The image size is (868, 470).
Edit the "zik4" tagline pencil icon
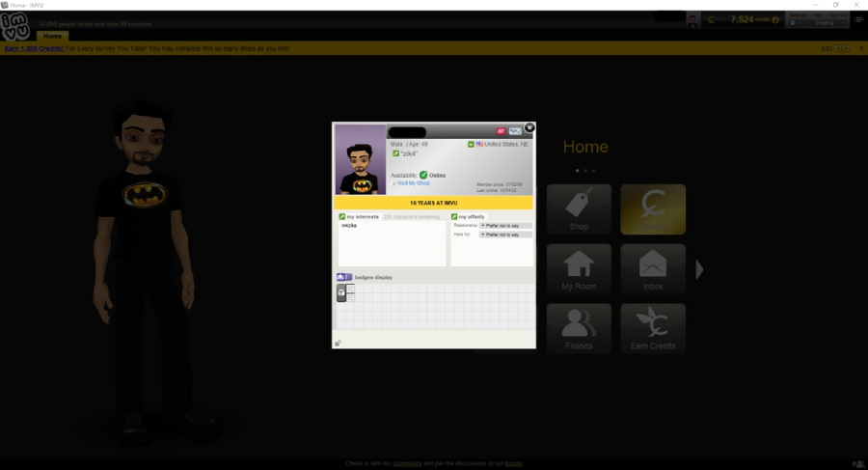click(395, 153)
